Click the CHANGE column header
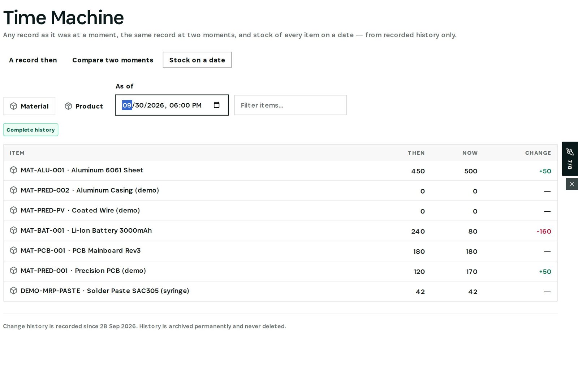578x392 pixels. (538, 153)
